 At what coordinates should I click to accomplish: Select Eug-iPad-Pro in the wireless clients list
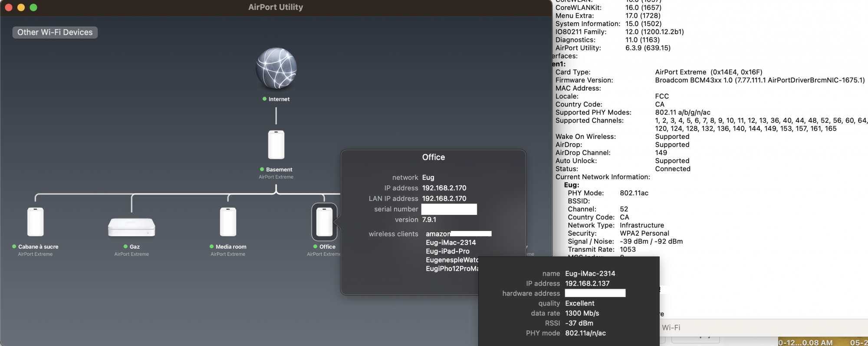tap(447, 251)
